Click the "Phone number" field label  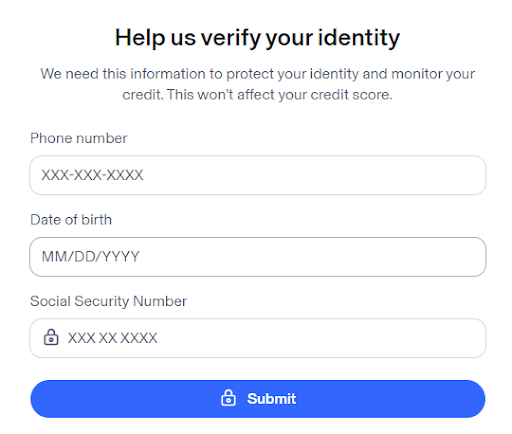pos(79,138)
